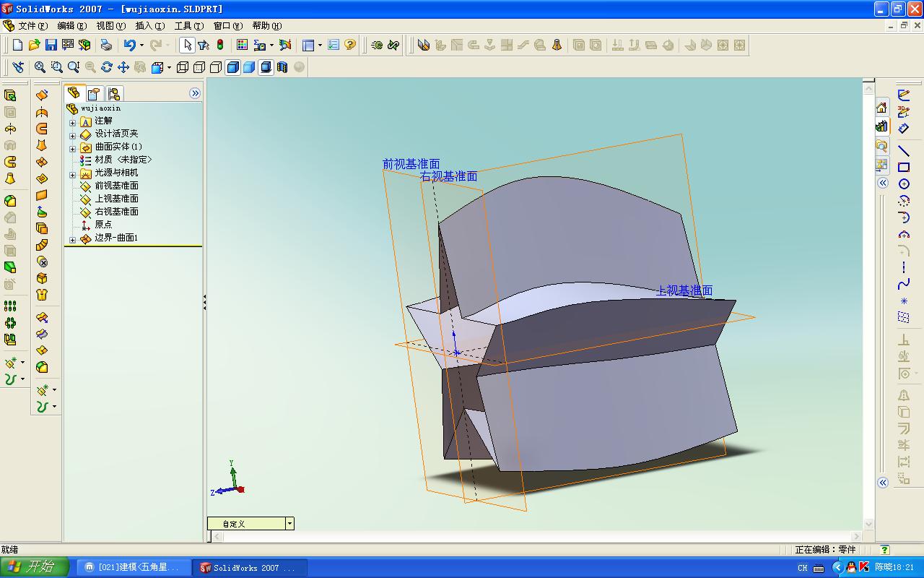Select 前视基准面 in the feature tree

coord(116,186)
